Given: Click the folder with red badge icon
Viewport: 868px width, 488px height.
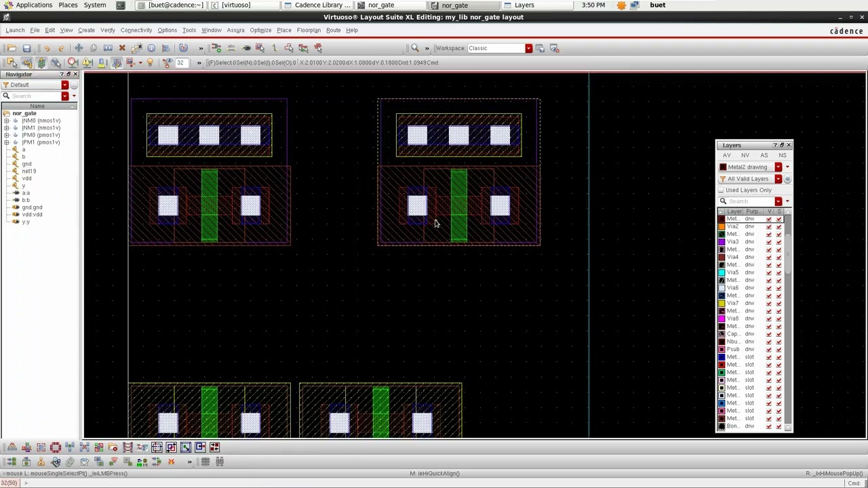Looking at the screenshot, I should click(x=113, y=447).
